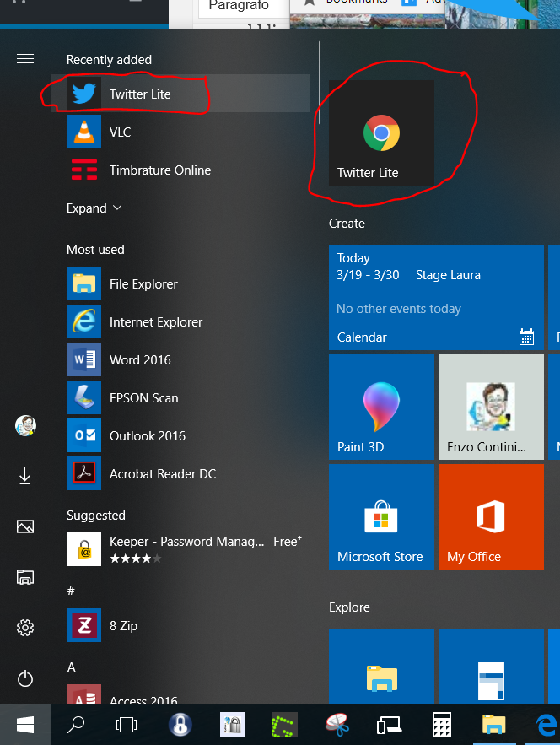Expand the Start menu hamburger navigation
The height and width of the screenshot is (745, 560).
coord(25,59)
